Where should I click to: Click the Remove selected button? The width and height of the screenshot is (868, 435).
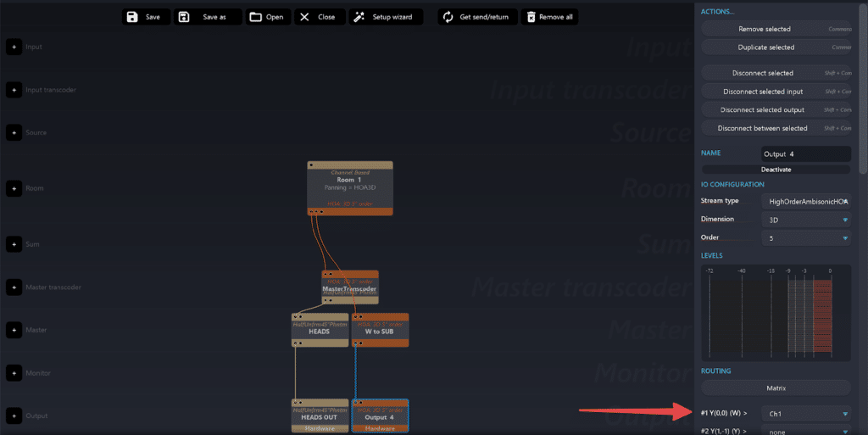click(x=764, y=29)
